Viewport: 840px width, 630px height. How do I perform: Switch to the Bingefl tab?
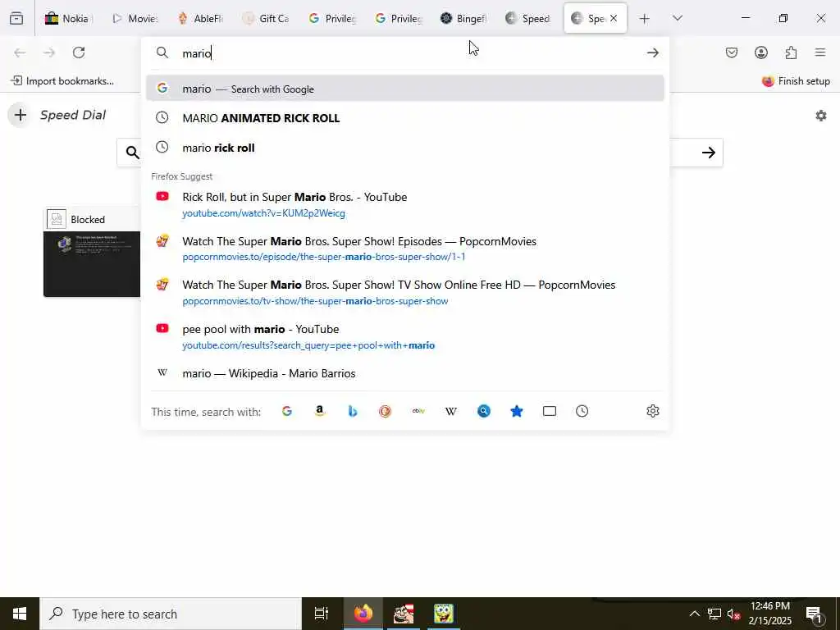pyautogui.click(x=463, y=18)
